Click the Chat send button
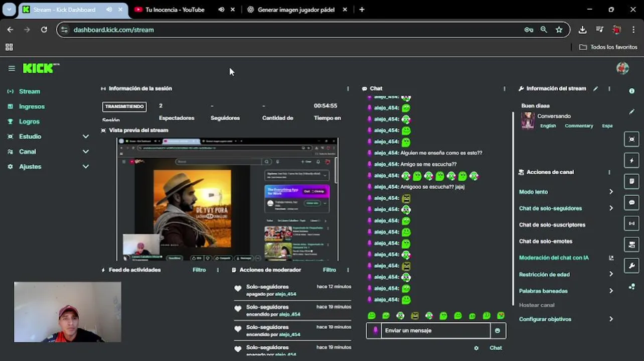The width and height of the screenshot is (644, 361). point(496,348)
